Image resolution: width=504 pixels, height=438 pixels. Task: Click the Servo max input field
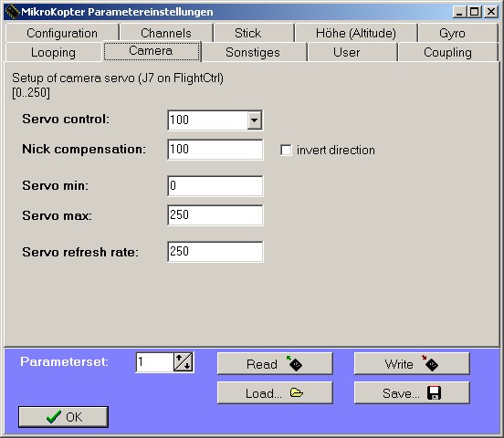(x=215, y=215)
